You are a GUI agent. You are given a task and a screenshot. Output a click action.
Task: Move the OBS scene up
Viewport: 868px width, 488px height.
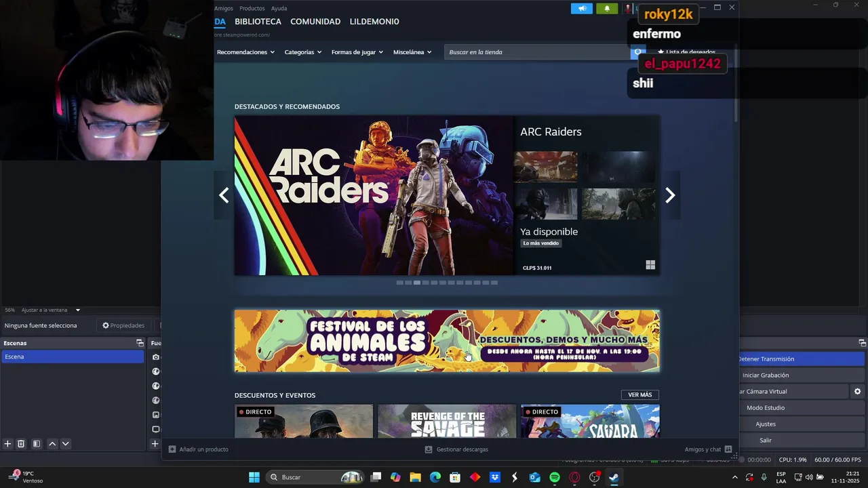[x=52, y=444]
